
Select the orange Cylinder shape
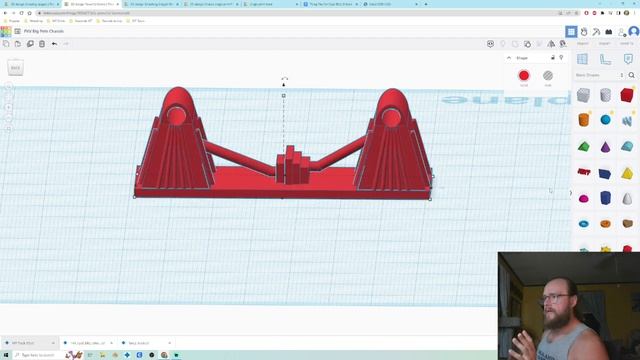point(584,120)
